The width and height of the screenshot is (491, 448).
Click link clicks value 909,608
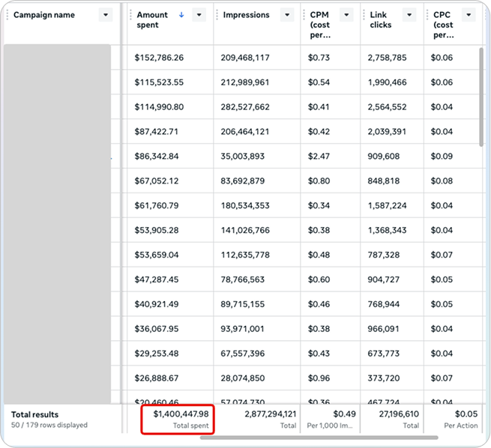point(384,156)
